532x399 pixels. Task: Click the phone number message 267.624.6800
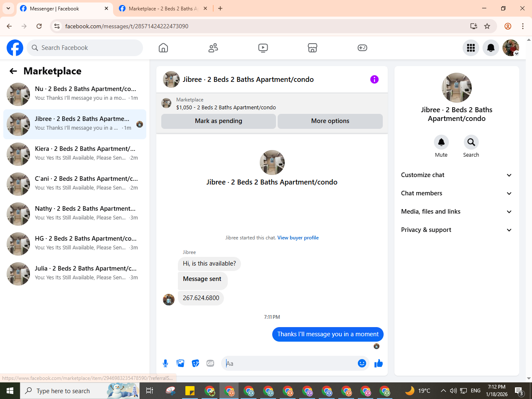pyautogui.click(x=201, y=298)
